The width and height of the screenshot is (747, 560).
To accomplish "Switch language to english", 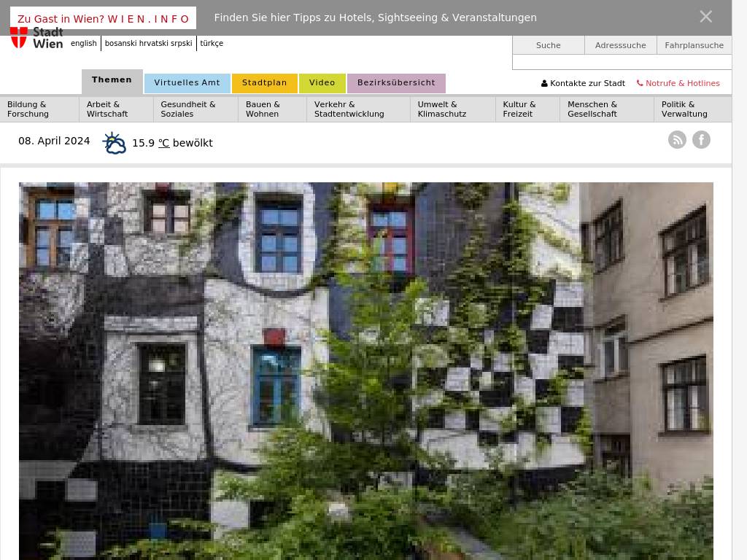I will [83, 44].
